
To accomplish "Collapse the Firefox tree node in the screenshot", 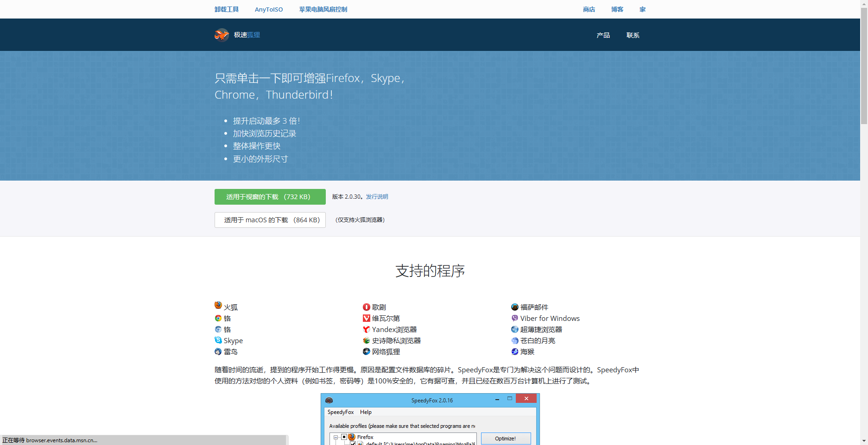I will pos(336,437).
